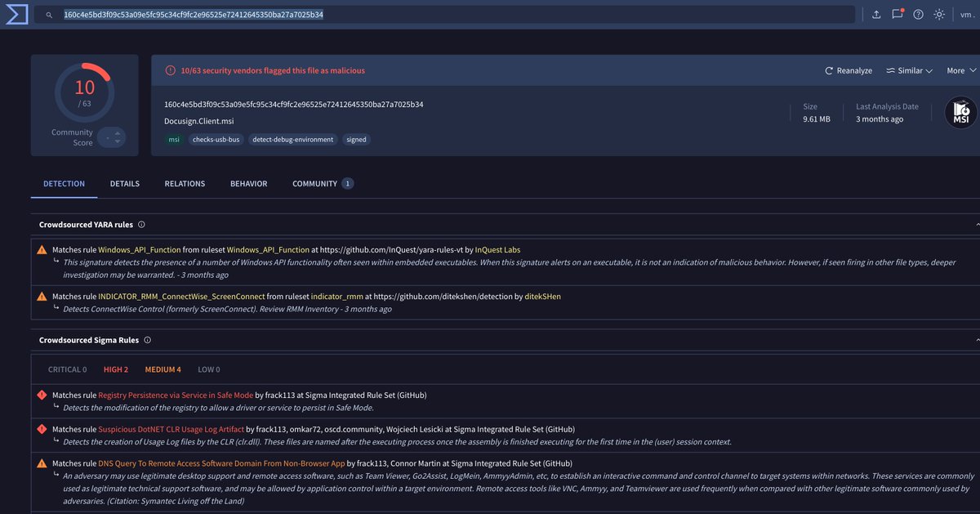Viewport: 980px width, 514px height.
Task: Open the Registry Persistence via Service in Safe Mode link
Action: (176, 395)
